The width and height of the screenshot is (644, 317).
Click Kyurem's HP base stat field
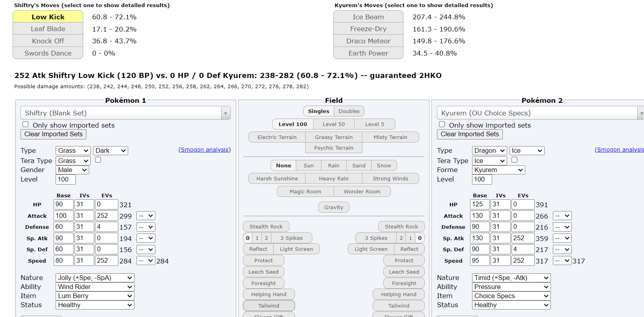[480, 204]
